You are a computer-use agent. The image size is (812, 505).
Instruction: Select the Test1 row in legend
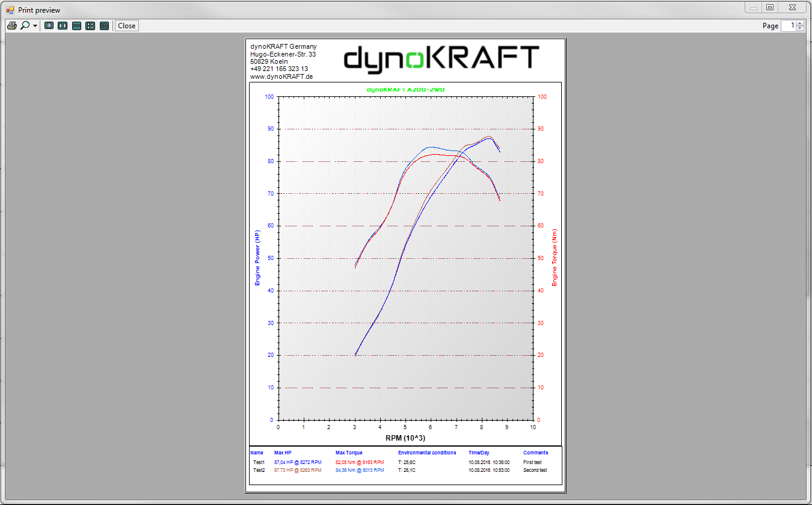point(406,462)
